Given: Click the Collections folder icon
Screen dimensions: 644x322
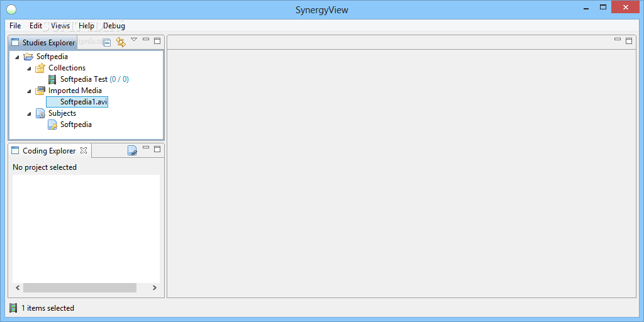Looking at the screenshot, I should pos(40,68).
